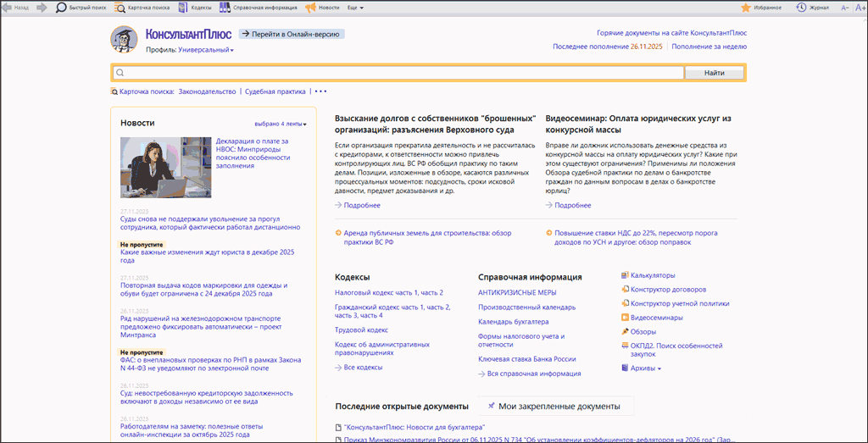Select the Последние открытые документы tab

[x=402, y=407]
